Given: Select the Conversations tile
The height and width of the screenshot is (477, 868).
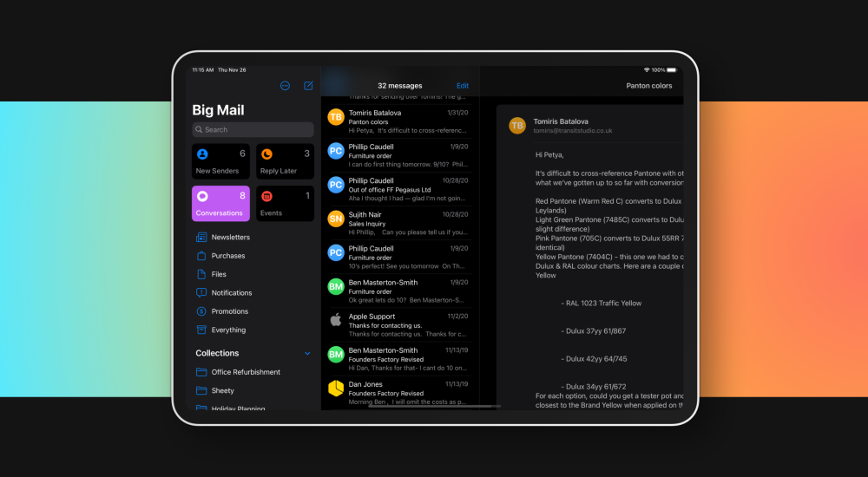Looking at the screenshot, I should click(x=220, y=203).
